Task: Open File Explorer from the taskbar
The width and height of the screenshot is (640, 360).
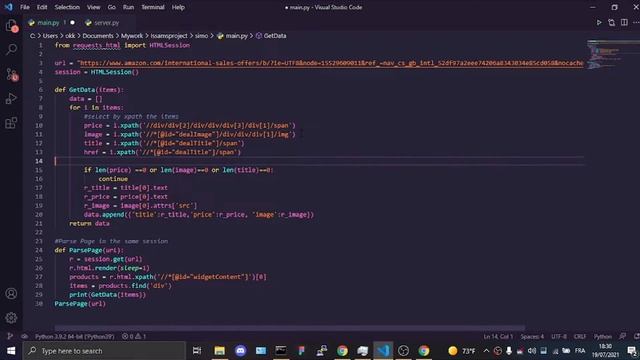Action: point(220,351)
